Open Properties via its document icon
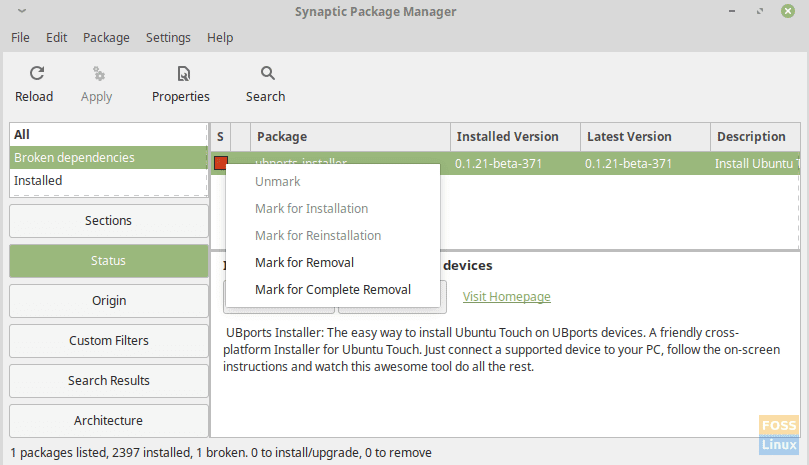Screen dimensions: 809x465 tap(184, 73)
